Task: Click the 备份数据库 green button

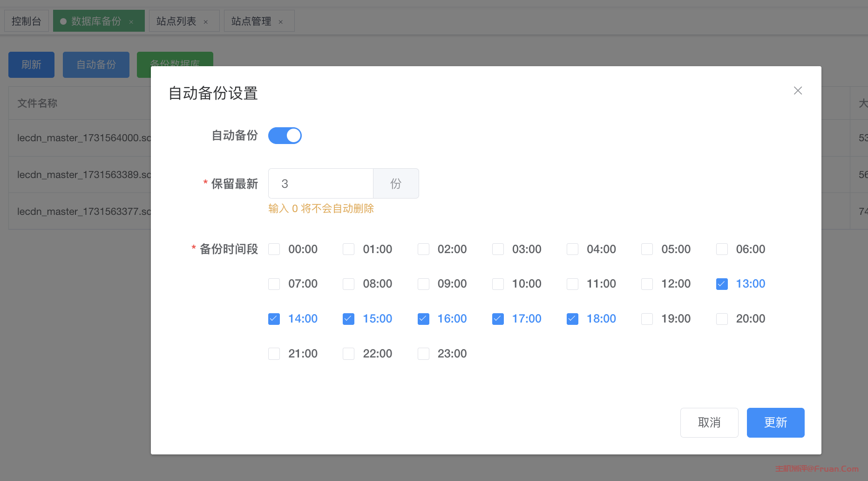Action: click(x=175, y=59)
